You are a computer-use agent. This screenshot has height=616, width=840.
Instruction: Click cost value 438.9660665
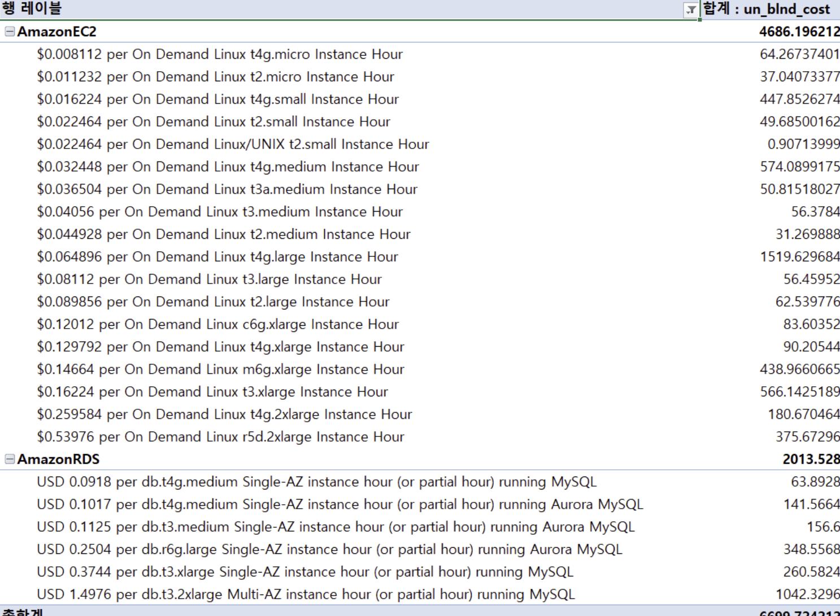tap(800, 369)
